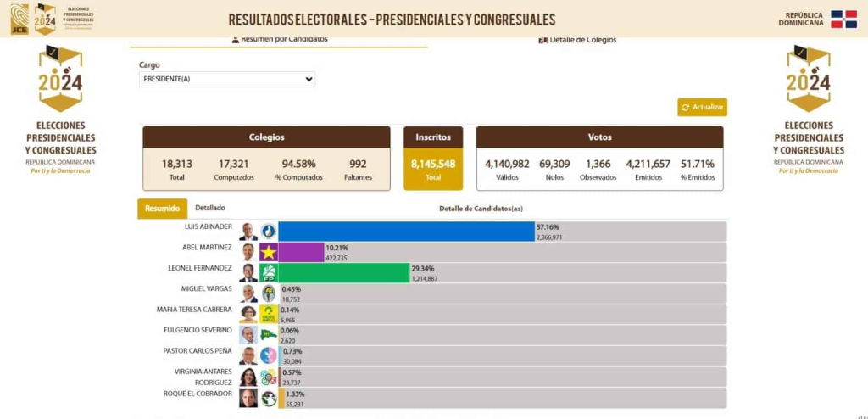Open the Detalle de Colegios tab
Image resolution: width=868 pixels, height=419 pixels.
click(577, 40)
